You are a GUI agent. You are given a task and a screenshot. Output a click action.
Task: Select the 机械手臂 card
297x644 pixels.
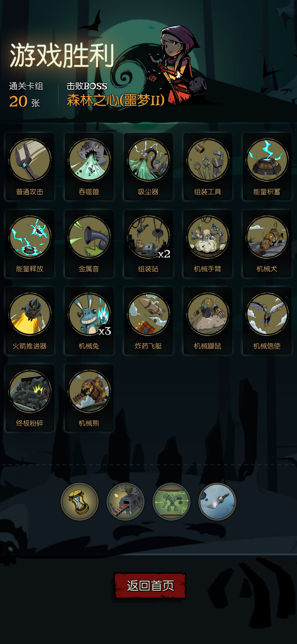(x=208, y=244)
